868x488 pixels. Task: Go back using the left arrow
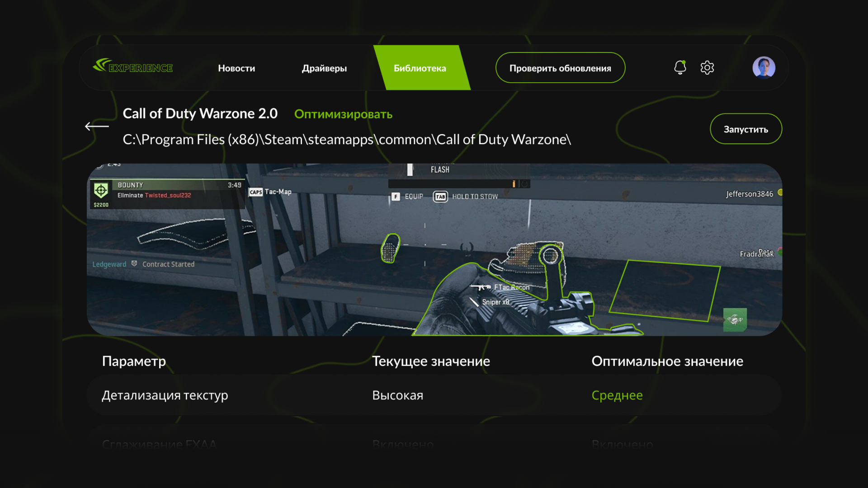97,127
